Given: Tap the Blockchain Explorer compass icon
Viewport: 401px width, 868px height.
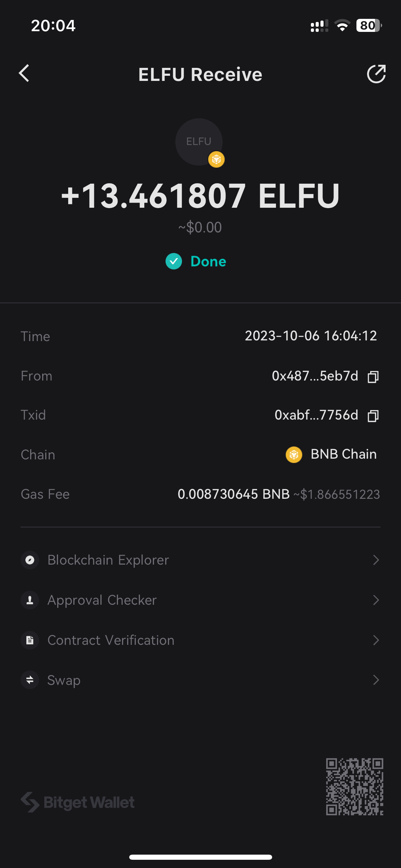Looking at the screenshot, I should [x=30, y=560].
